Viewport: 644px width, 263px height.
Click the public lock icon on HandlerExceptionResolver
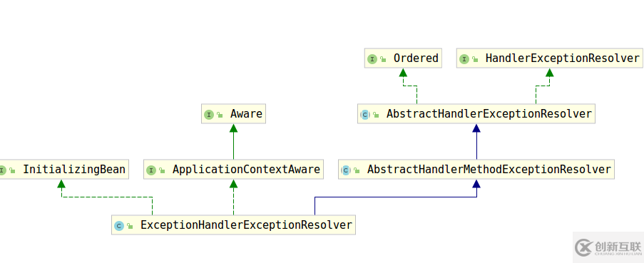point(475,59)
